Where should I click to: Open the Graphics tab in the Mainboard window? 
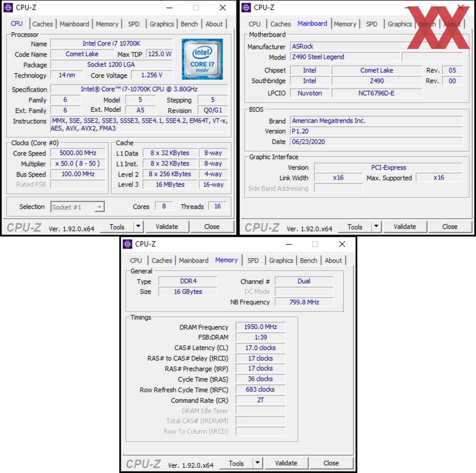[400, 24]
